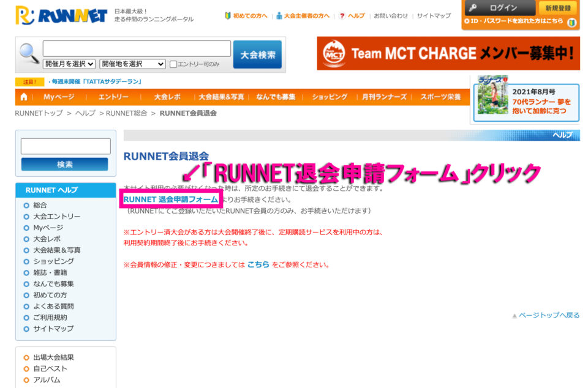Click the 大会検索 button
Screen dimensions: 588x388
click(x=257, y=54)
